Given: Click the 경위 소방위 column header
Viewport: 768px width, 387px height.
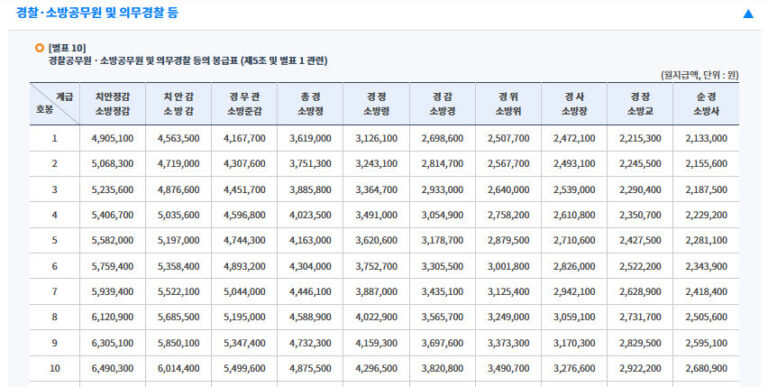Looking at the screenshot, I should pos(508,104).
